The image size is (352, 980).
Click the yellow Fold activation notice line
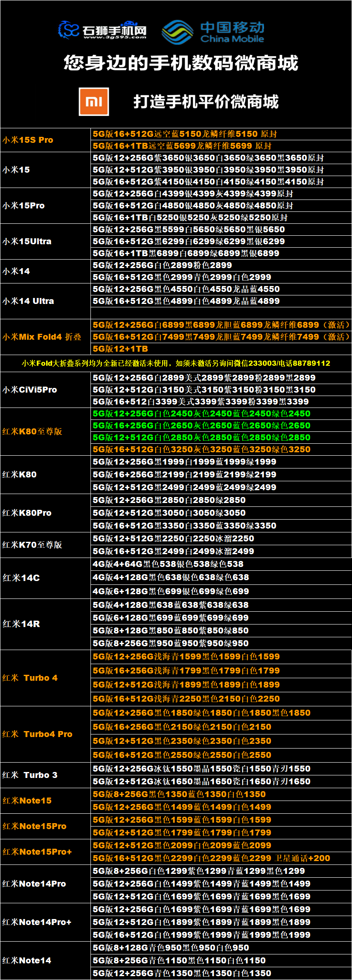(176, 363)
